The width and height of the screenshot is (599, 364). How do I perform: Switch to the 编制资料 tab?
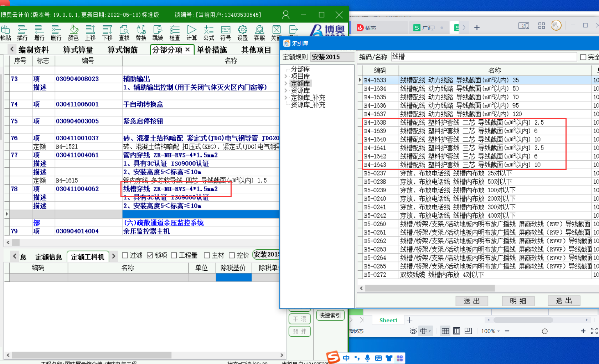[33, 50]
